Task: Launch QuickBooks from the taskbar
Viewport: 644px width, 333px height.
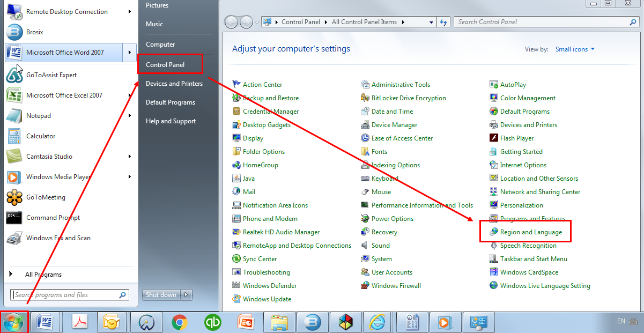Action: 213,322
